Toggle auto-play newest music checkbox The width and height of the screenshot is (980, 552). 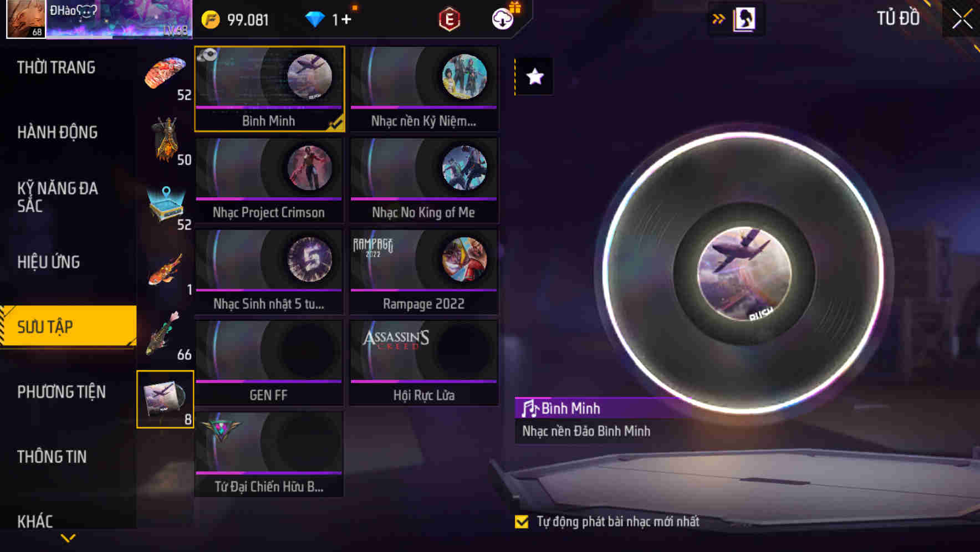click(522, 522)
